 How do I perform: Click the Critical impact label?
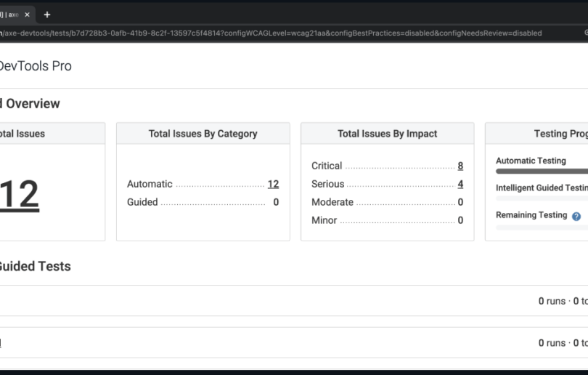click(x=327, y=166)
